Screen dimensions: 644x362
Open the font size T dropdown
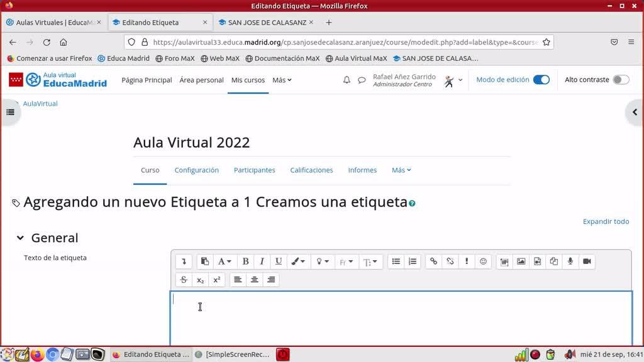pos(370,262)
